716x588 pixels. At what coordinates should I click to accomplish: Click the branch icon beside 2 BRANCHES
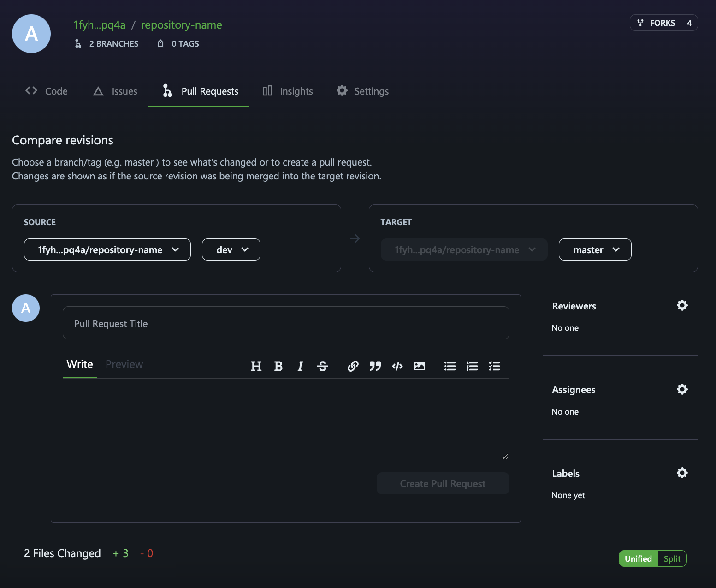point(78,43)
